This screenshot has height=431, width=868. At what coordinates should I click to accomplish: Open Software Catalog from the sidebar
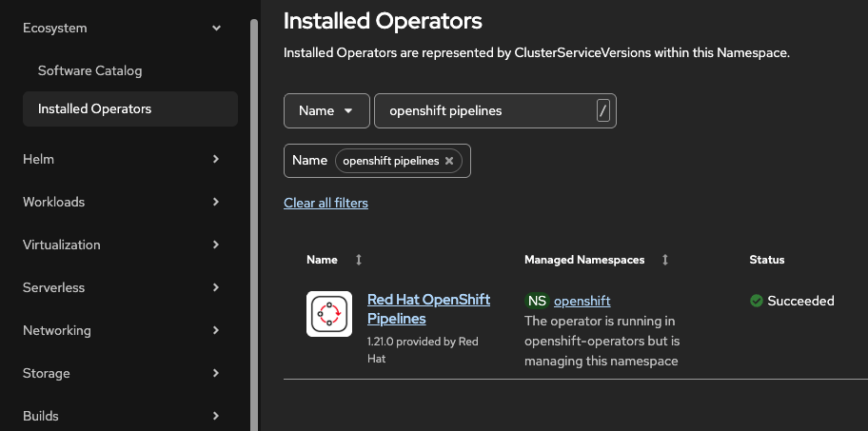point(89,70)
